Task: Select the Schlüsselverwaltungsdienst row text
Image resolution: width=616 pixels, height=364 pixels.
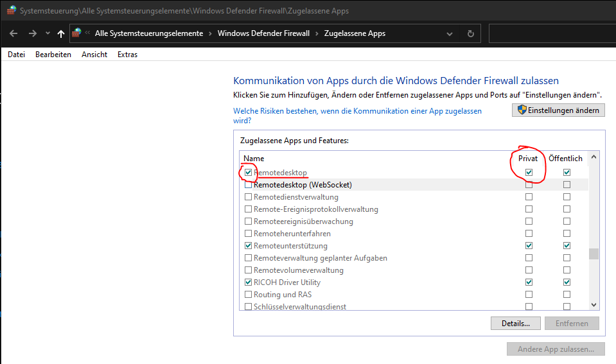Action: [300, 307]
